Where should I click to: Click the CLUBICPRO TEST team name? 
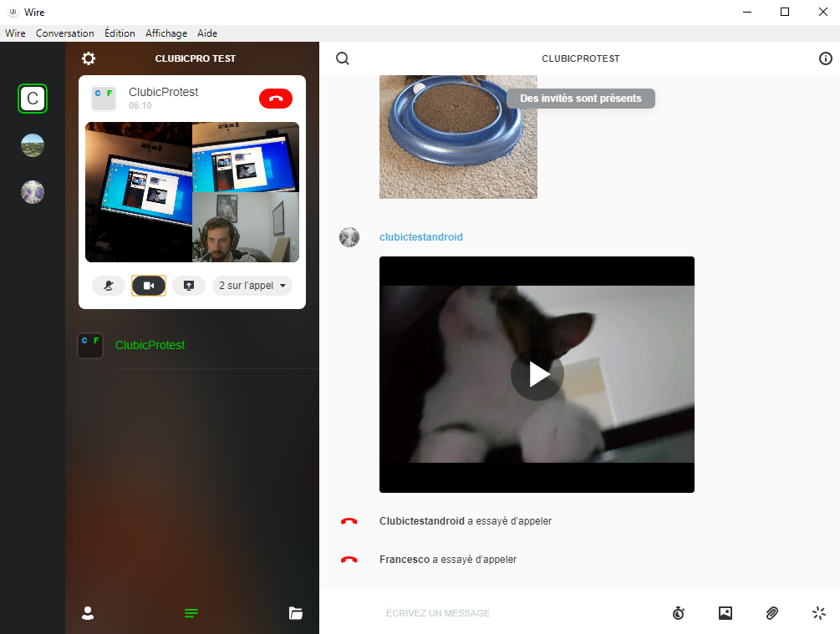click(196, 58)
